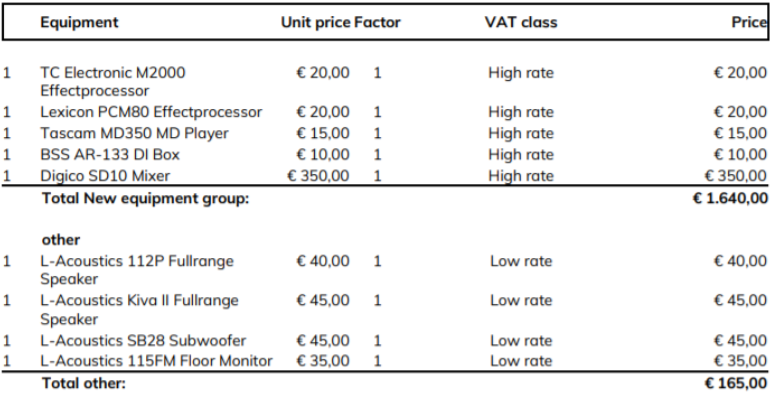Click L-Acoustics SB28 Subwoofer item
The width and height of the screenshot is (772, 397).
(x=143, y=340)
